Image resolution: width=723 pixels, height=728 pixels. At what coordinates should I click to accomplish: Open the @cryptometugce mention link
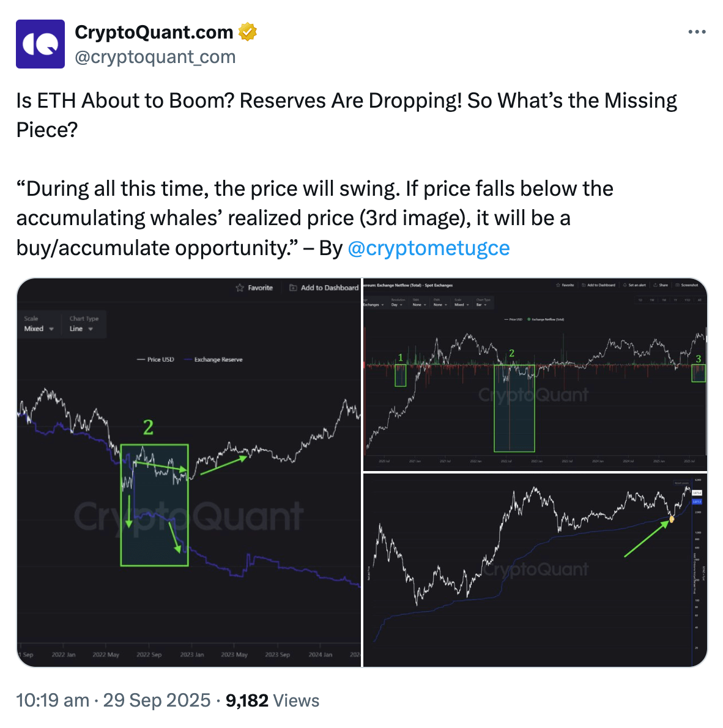click(428, 248)
